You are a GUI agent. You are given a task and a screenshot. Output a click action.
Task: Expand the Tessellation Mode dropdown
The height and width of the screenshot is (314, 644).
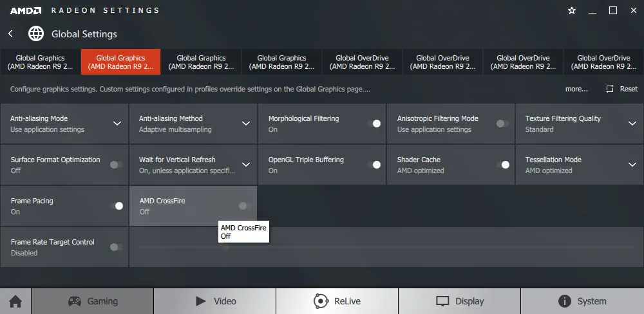click(632, 165)
